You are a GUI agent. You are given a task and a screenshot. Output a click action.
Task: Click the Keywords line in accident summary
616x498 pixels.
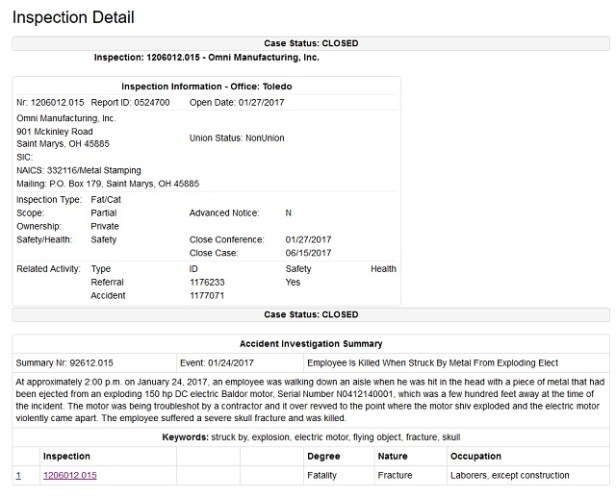(x=310, y=438)
